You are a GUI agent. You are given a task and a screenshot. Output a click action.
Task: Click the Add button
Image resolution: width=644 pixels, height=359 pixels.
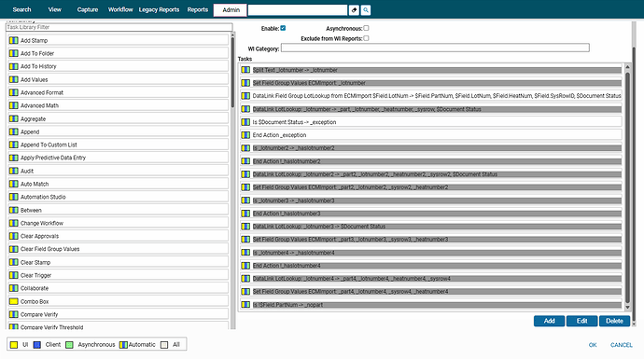coord(549,321)
